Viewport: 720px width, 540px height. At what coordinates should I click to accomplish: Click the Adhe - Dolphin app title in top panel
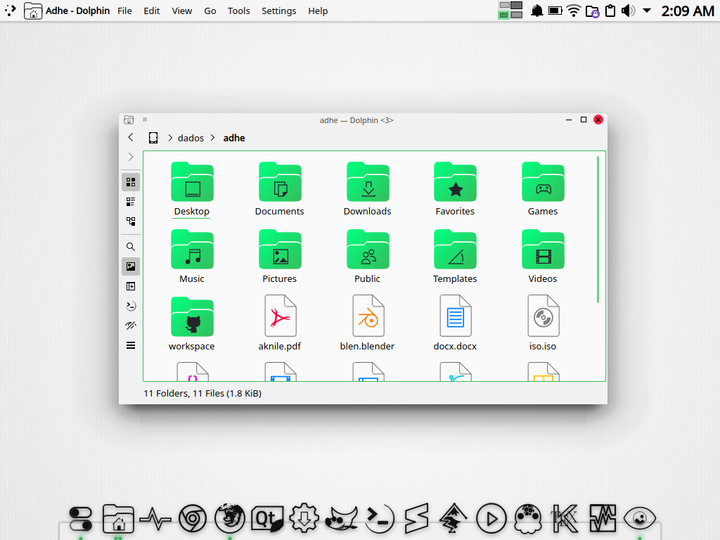(x=78, y=11)
